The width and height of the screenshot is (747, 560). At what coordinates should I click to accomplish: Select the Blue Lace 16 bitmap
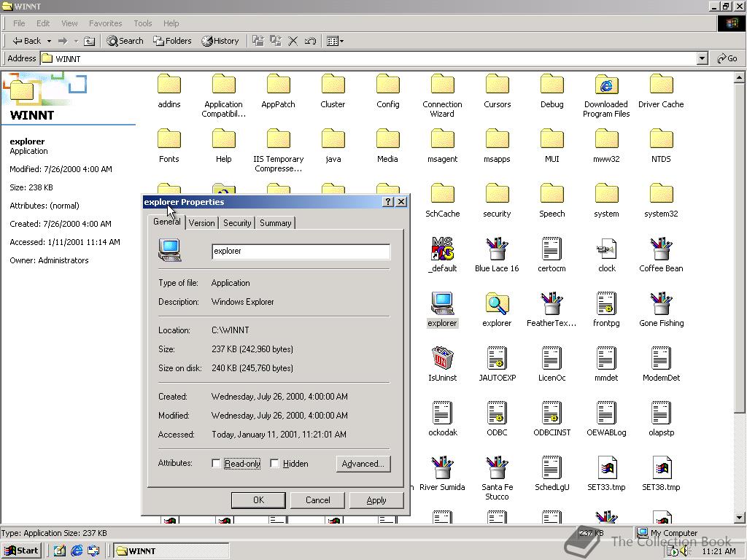[497, 254]
